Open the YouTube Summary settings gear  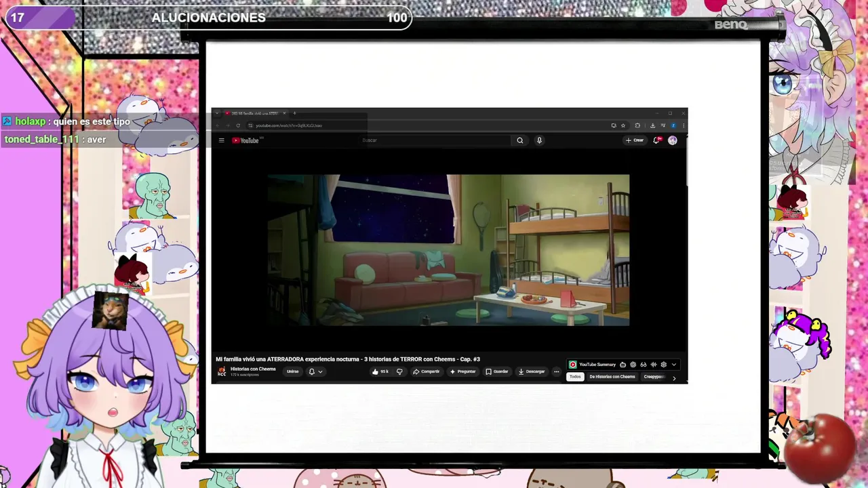663,365
